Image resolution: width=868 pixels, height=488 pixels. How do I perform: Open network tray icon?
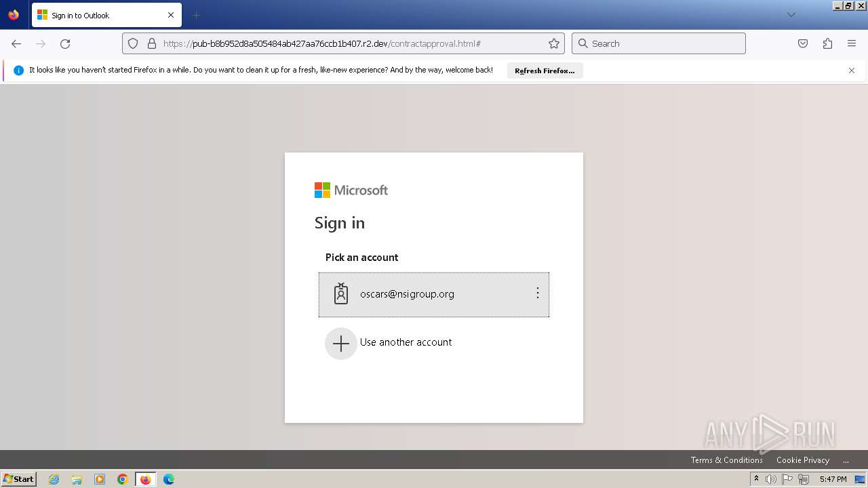click(x=804, y=479)
